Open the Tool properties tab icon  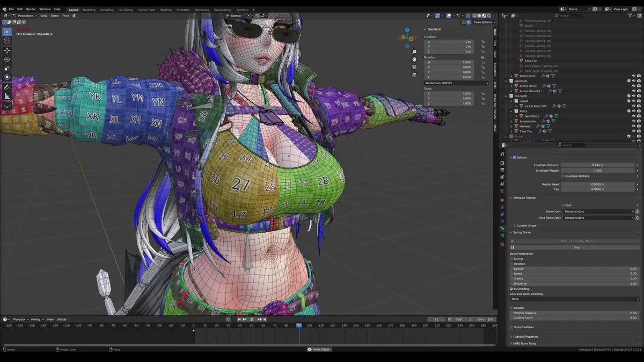[502, 154]
